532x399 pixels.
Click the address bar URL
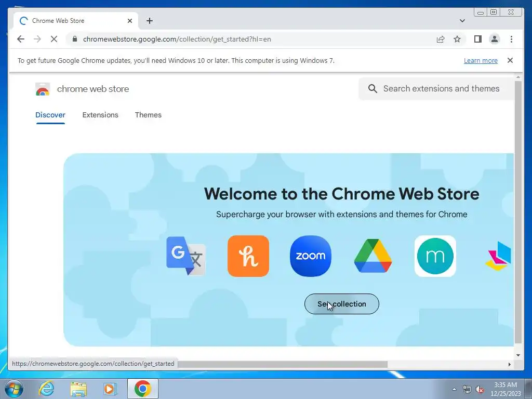pyautogui.click(x=177, y=39)
